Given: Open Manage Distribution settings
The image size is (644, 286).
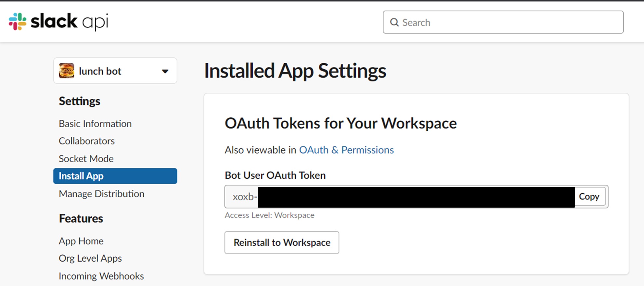Looking at the screenshot, I should click(x=101, y=194).
